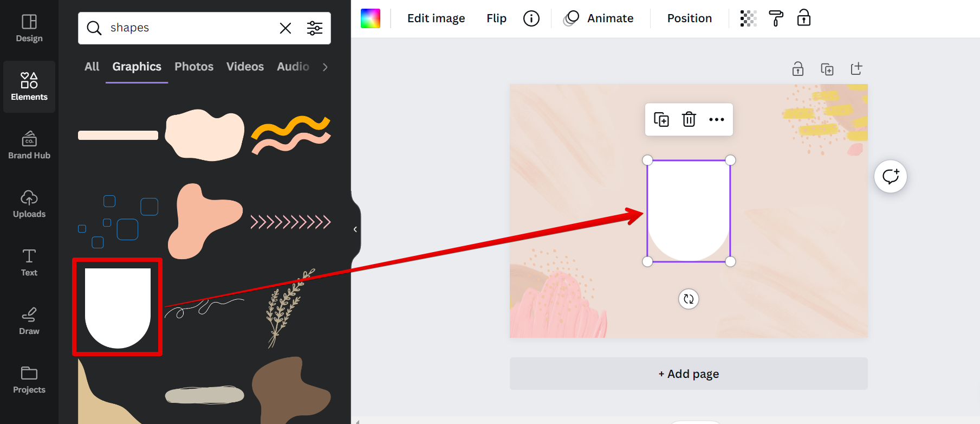
Task: Select the pink chevron arrows graphic
Action: pos(291,222)
